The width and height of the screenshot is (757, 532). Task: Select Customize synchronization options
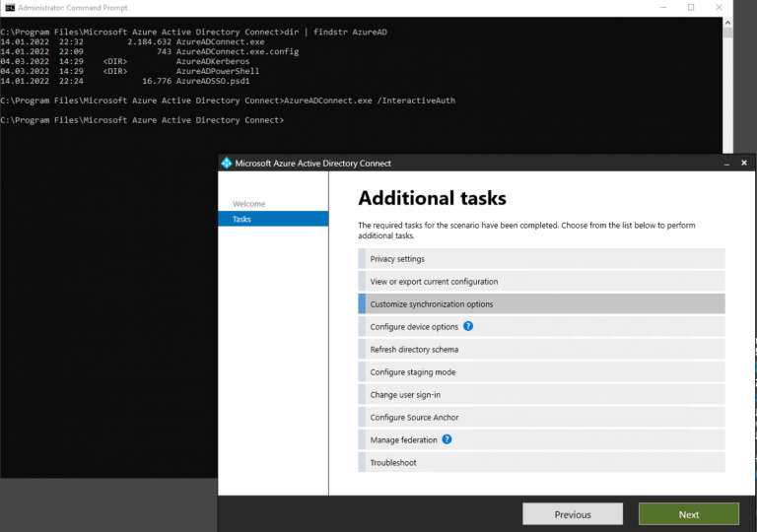pos(541,304)
